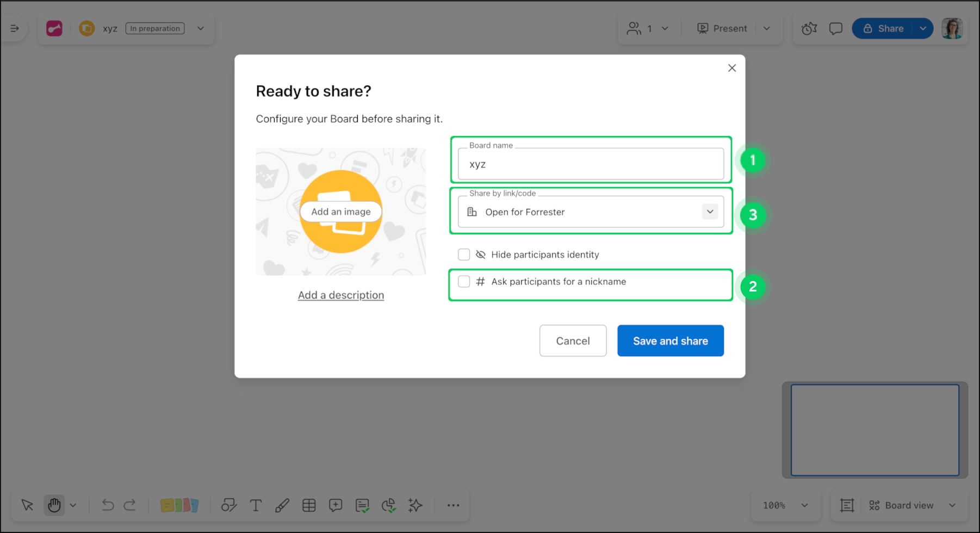Expand the Board view selector
Image resolution: width=980 pixels, height=533 pixels.
point(952,505)
